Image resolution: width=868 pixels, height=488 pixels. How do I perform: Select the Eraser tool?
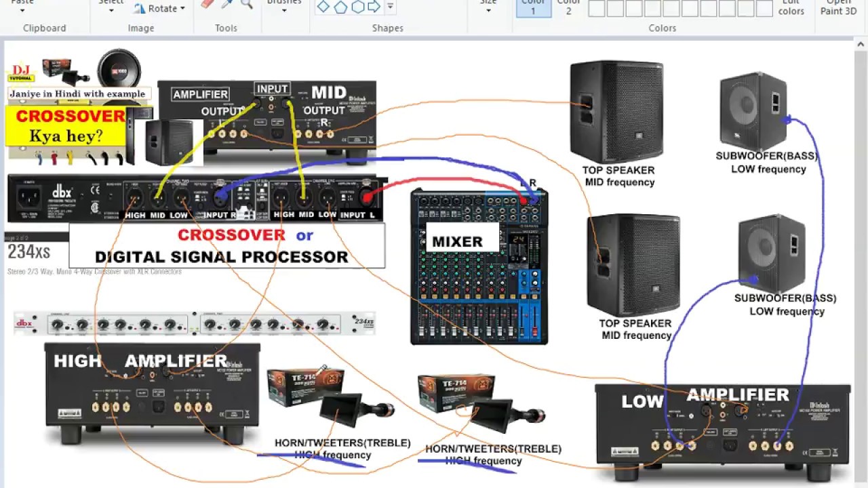[x=208, y=3]
